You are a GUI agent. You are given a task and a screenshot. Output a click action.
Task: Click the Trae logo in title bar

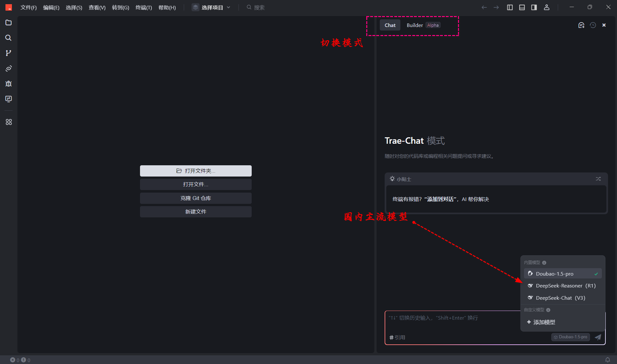[9, 7]
